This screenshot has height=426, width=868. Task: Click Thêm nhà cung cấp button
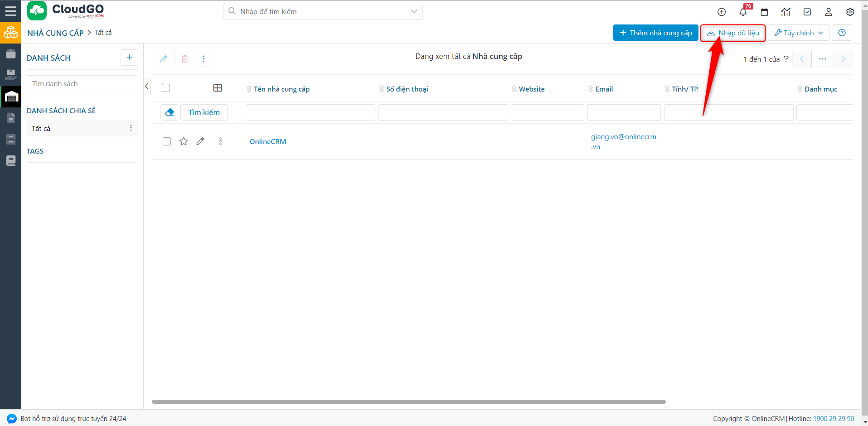coord(655,33)
